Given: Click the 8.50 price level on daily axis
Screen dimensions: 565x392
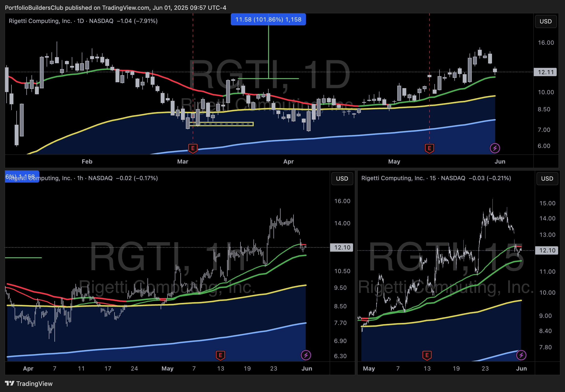Looking at the screenshot, I should pyautogui.click(x=544, y=109).
